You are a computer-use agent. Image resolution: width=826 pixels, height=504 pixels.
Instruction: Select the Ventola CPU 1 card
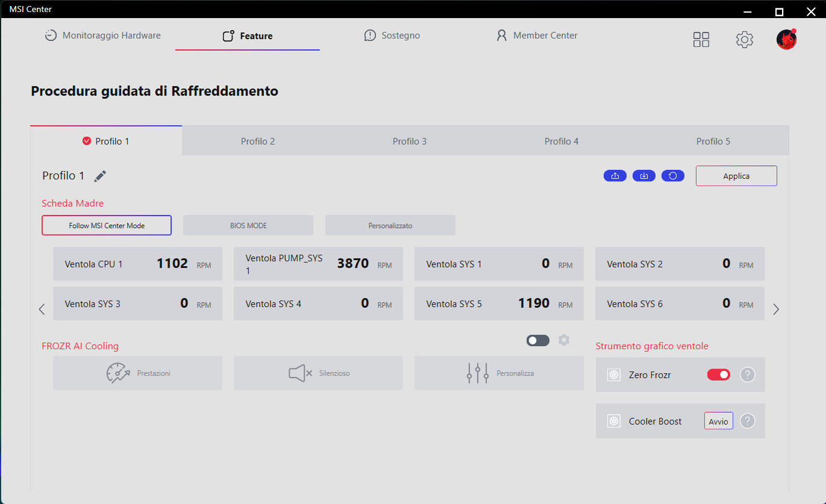click(137, 264)
